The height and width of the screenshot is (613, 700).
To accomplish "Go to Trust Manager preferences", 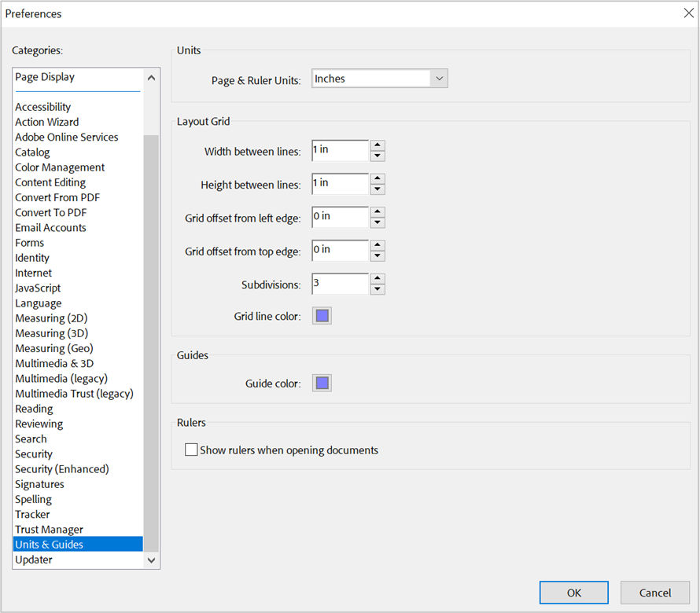I will [49, 530].
